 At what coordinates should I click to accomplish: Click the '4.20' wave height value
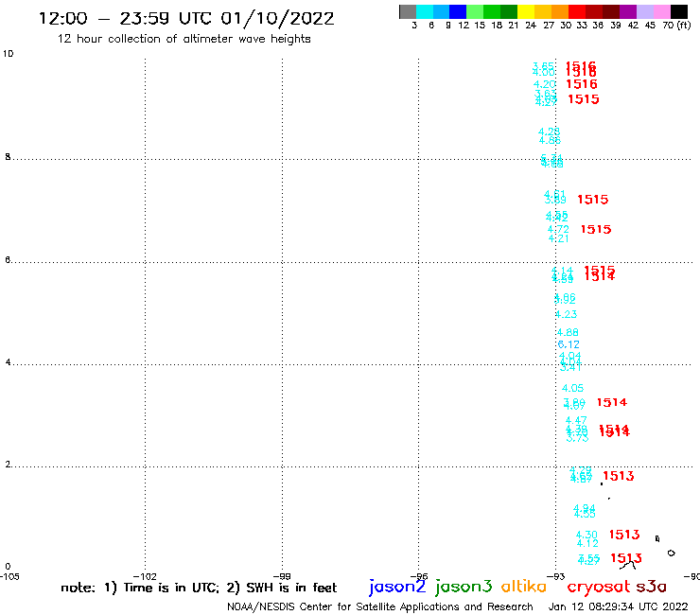pyautogui.click(x=545, y=84)
